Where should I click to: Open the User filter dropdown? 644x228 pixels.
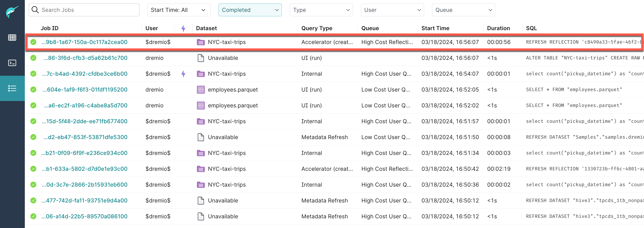392,10
